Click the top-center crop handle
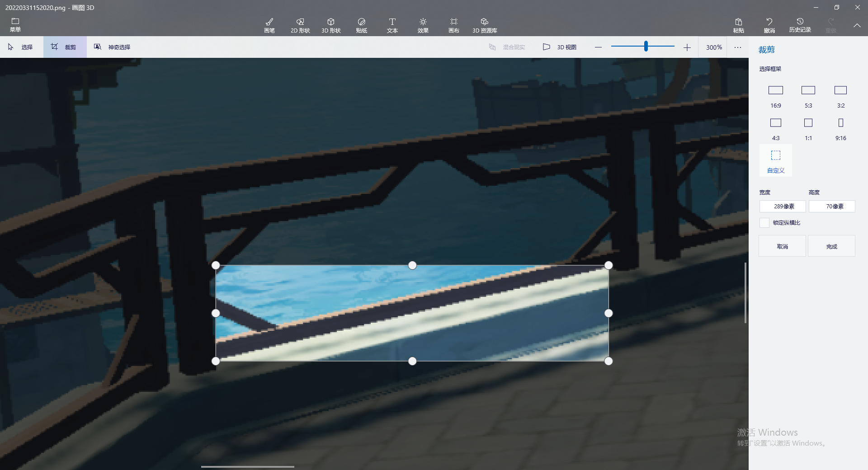Viewport: 868px width, 470px height. coord(412,265)
